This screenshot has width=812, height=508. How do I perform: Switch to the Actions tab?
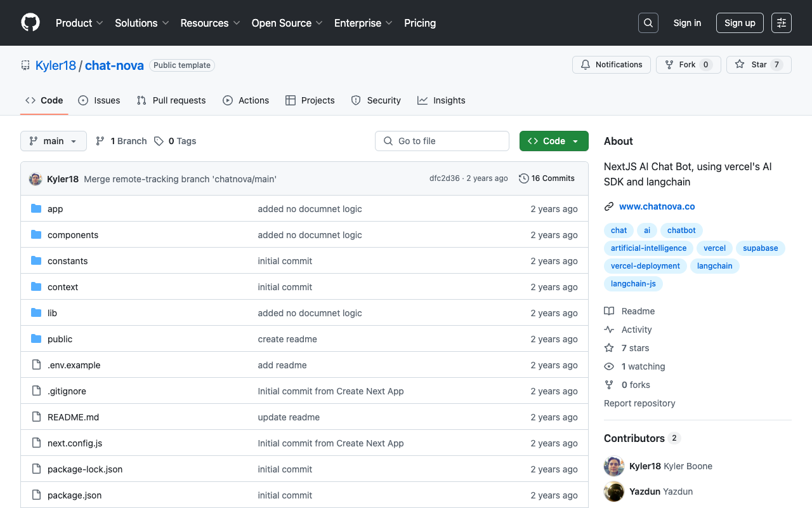pos(246,100)
